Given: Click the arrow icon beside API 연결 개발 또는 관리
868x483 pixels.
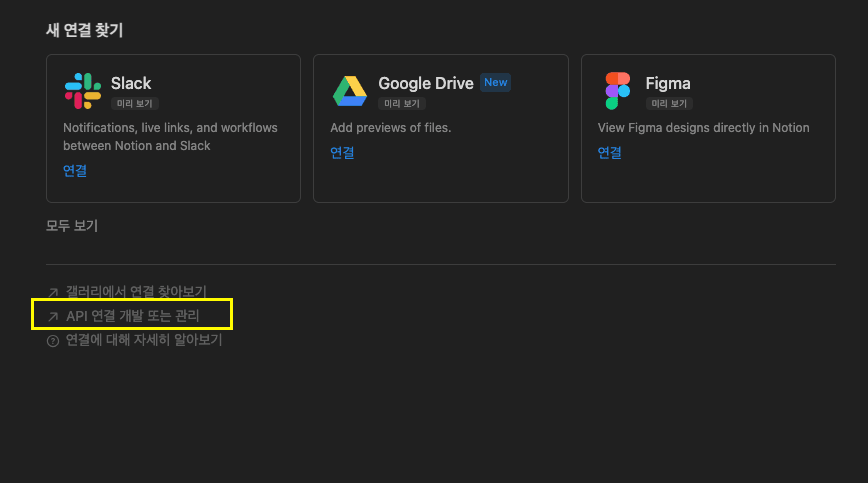Looking at the screenshot, I should click(x=53, y=317).
